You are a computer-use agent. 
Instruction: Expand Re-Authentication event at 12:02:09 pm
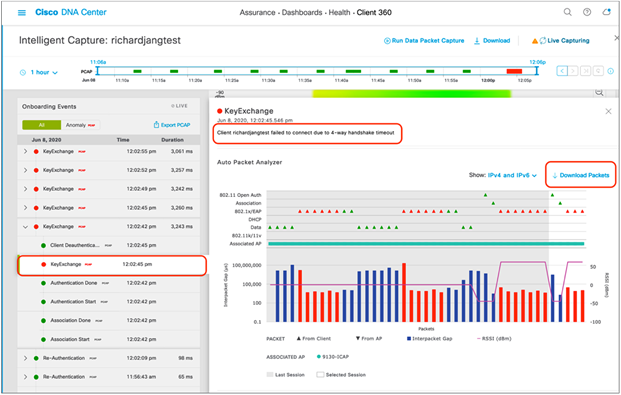[25, 358]
